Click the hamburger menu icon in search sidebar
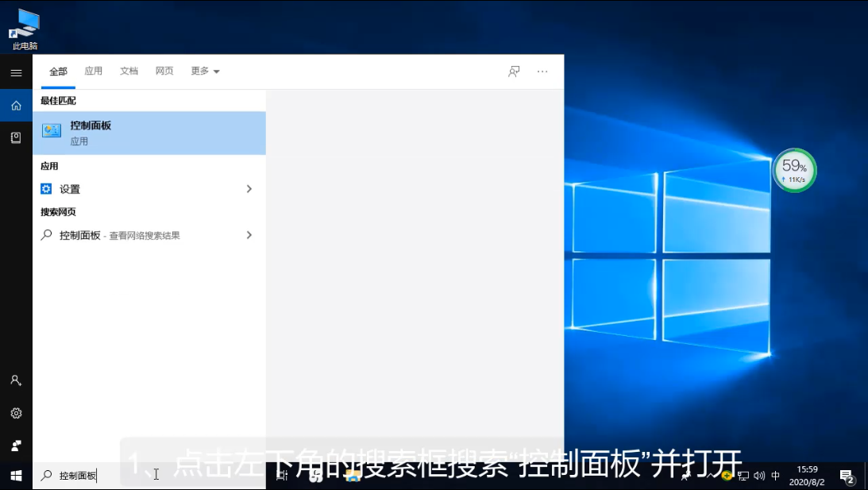This screenshot has width=868, height=490. 16,72
